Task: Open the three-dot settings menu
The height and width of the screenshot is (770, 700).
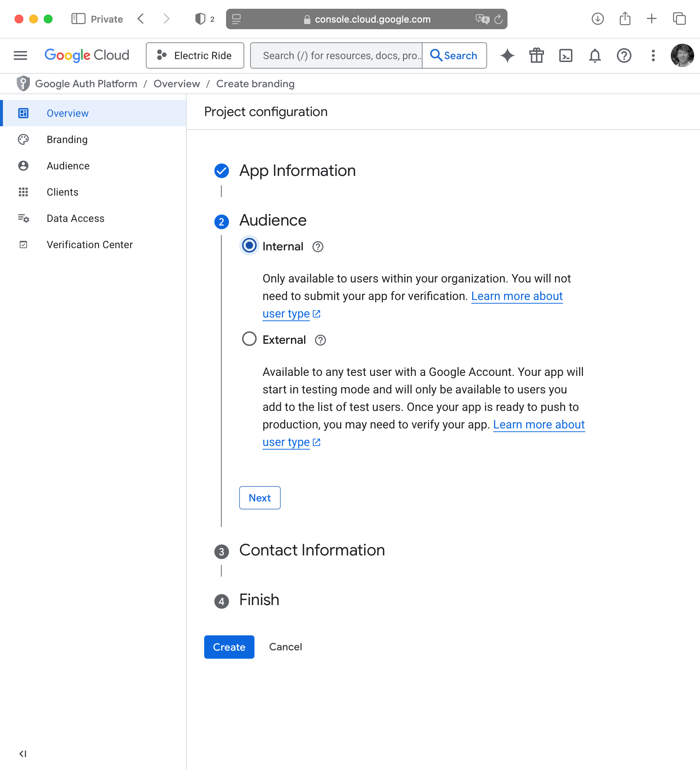Action: [653, 56]
